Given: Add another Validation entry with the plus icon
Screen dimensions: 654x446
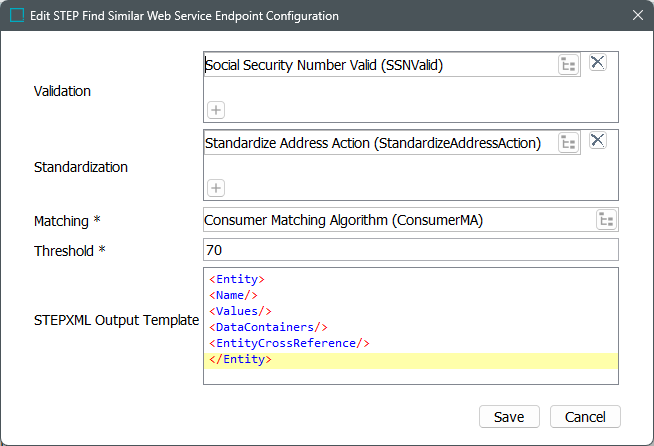Looking at the screenshot, I should point(216,109).
